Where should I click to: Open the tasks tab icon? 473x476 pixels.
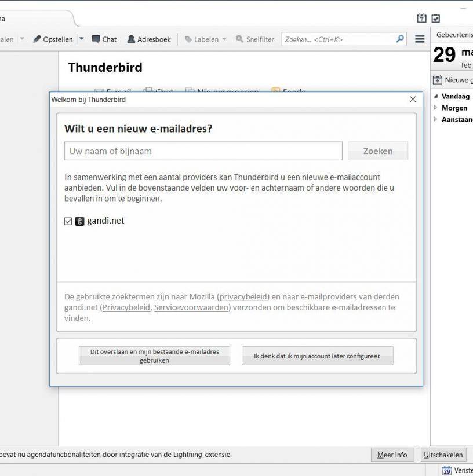coord(436,18)
